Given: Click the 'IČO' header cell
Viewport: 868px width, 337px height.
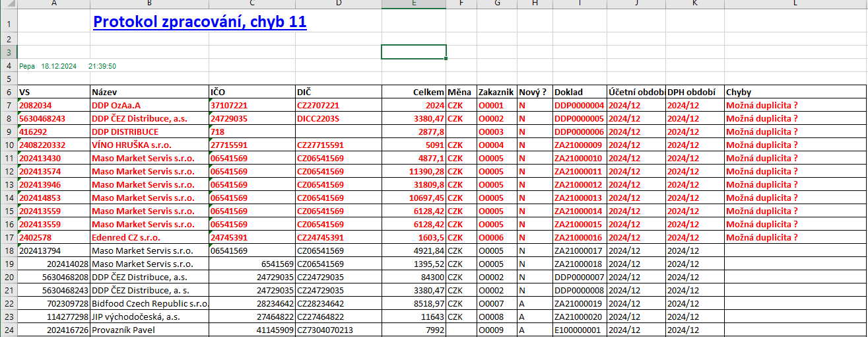Looking at the screenshot, I should [x=252, y=92].
